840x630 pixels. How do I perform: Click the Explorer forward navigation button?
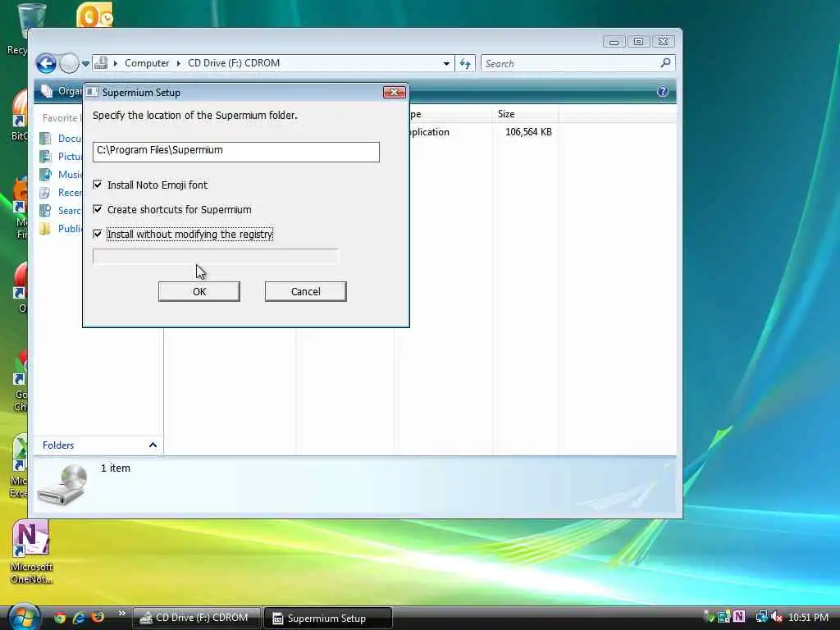[x=69, y=63]
